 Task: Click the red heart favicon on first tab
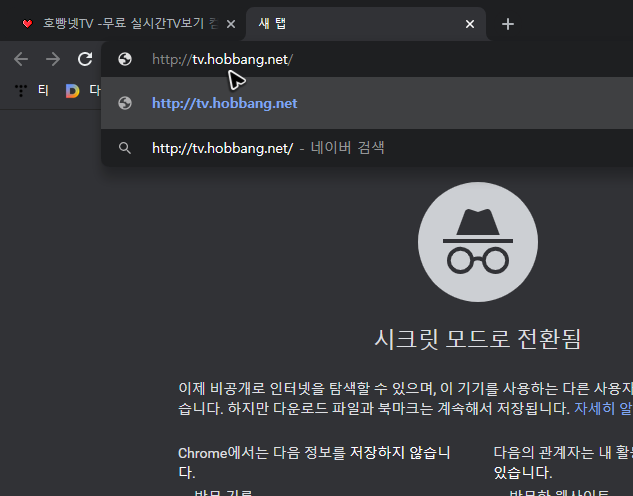tap(27, 24)
